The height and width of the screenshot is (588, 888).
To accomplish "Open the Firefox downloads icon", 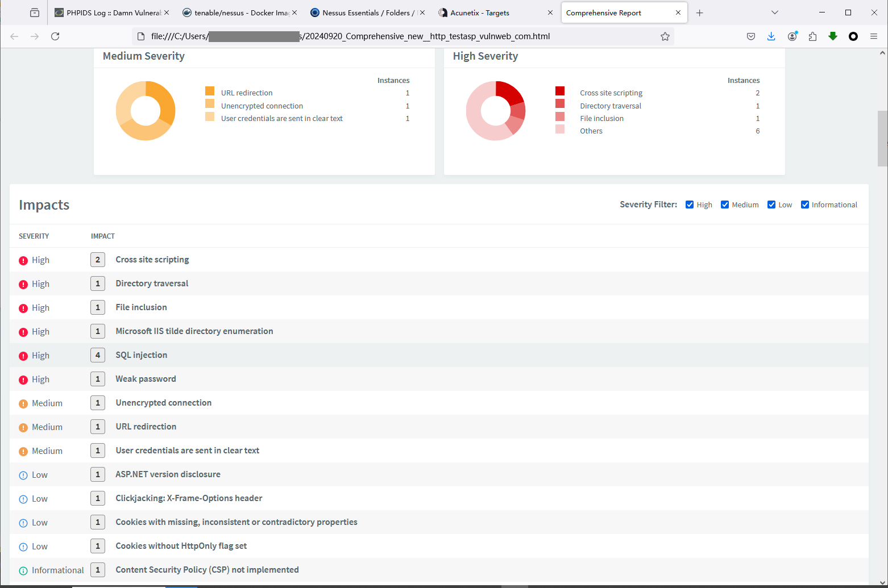I will tap(771, 36).
